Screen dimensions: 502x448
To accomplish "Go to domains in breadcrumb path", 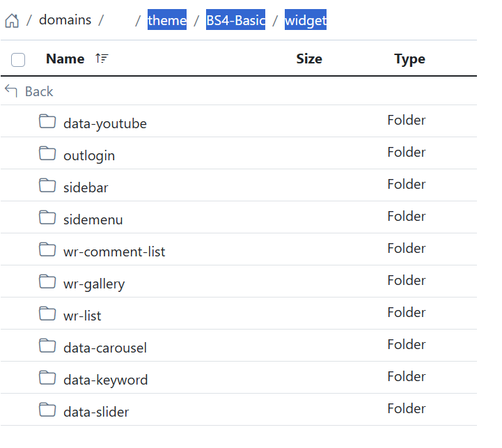I will [x=65, y=20].
